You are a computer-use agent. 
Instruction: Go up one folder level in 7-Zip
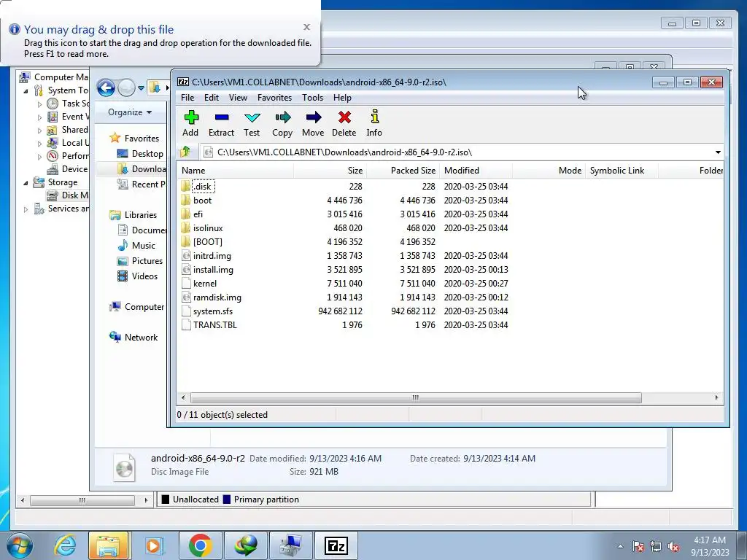click(185, 152)
